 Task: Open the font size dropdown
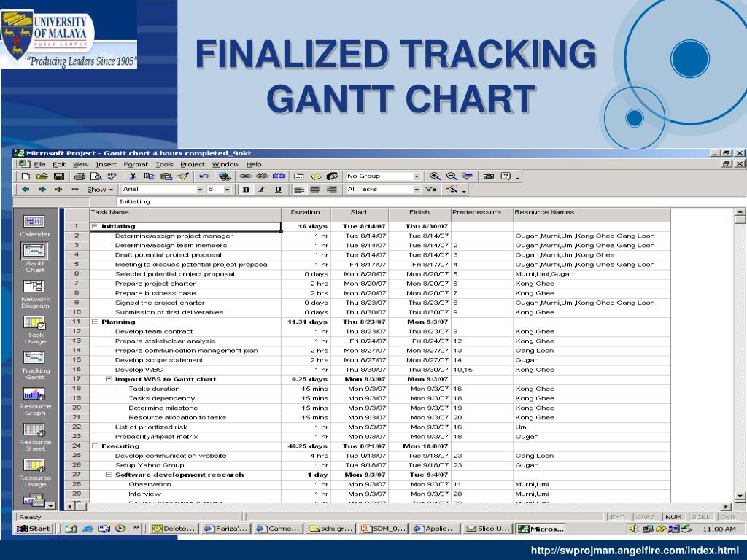[228, 190]
